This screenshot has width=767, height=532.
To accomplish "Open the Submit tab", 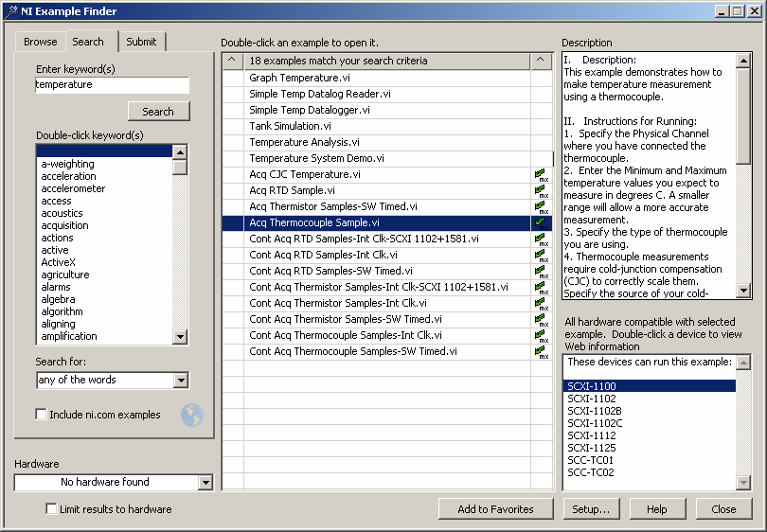I will (141, 42).
